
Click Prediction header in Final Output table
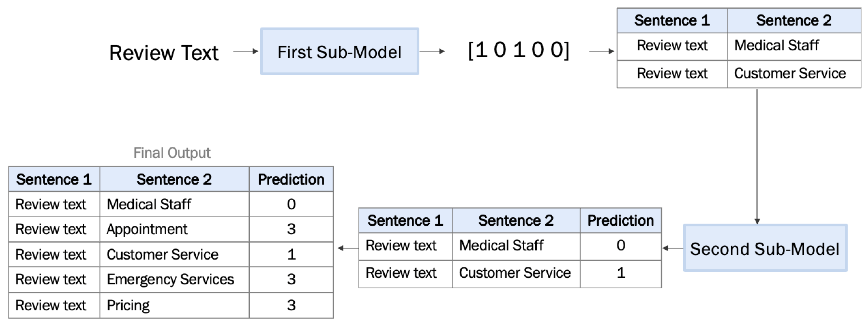tap(291, 180)
